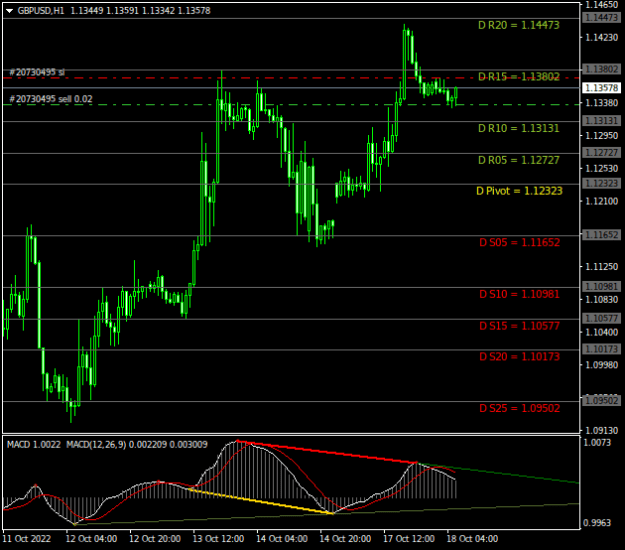Select the D S10 = 1.10981 label

click(x=519, y=294)
